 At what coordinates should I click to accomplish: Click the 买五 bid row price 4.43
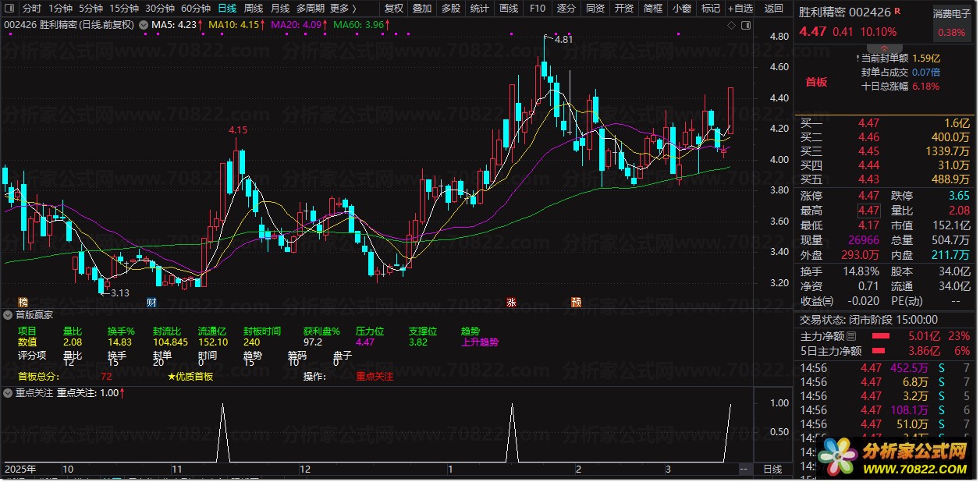868,179
